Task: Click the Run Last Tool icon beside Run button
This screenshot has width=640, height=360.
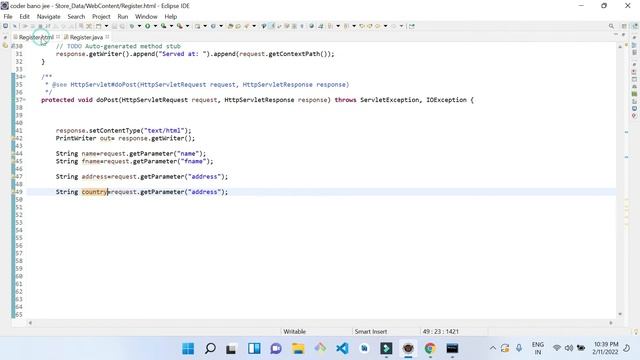Action: tap(163, 26)
